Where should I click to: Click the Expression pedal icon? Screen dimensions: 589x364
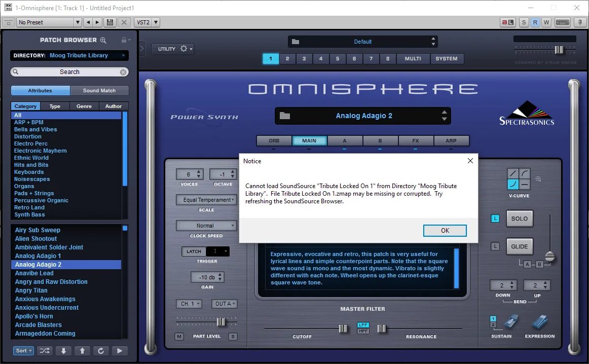(540, 322)
